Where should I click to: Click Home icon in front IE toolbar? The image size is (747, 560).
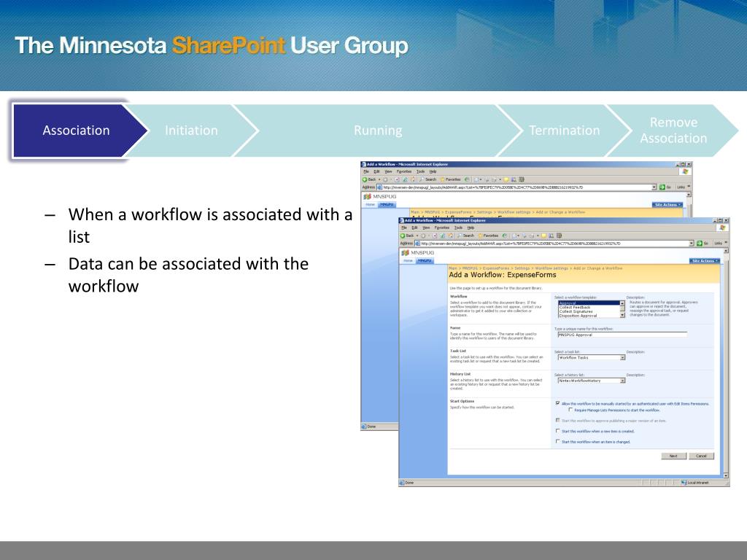pos(450,236)
